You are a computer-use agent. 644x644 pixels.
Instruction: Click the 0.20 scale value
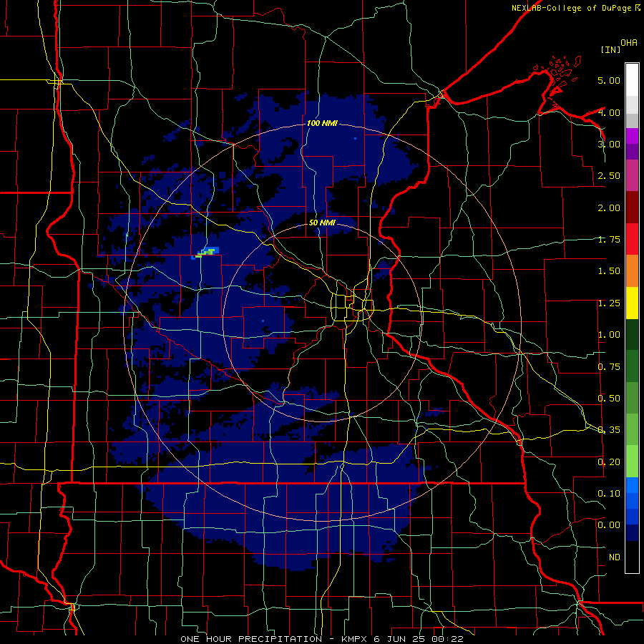coord(609,462)
